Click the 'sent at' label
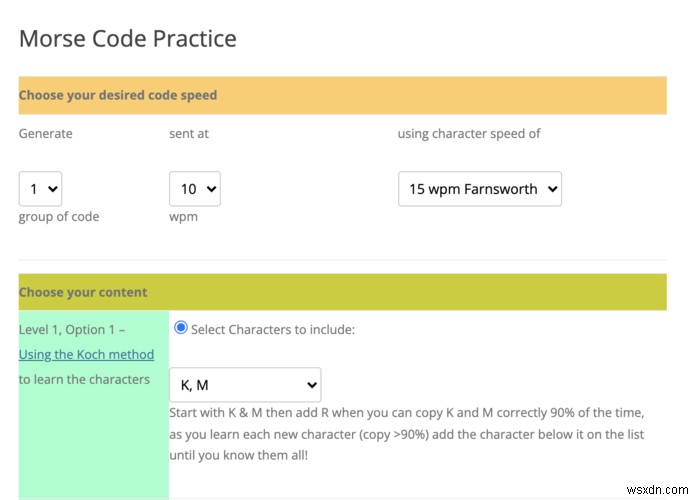This screenshot has width=700, height=500. click(x=189, y=133)
